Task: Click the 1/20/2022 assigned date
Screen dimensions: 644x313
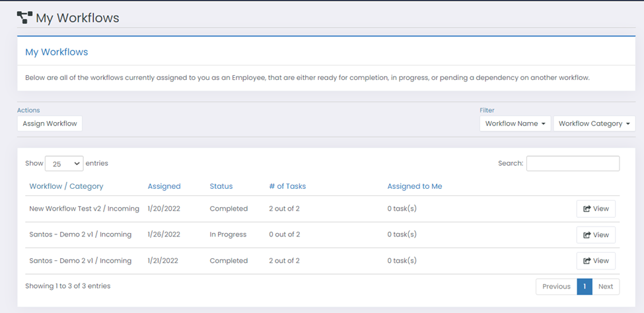Action: tap(164, 209)
